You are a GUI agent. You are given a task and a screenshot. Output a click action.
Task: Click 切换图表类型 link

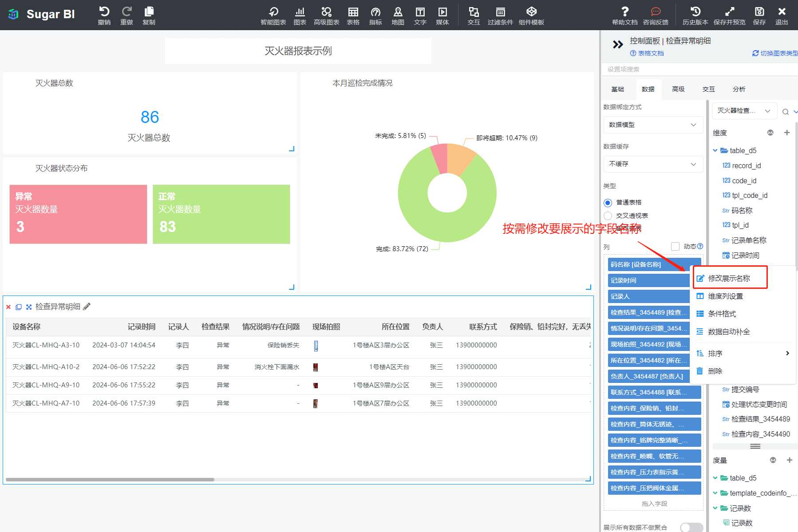pyautogui.click(x=775, y=53)
